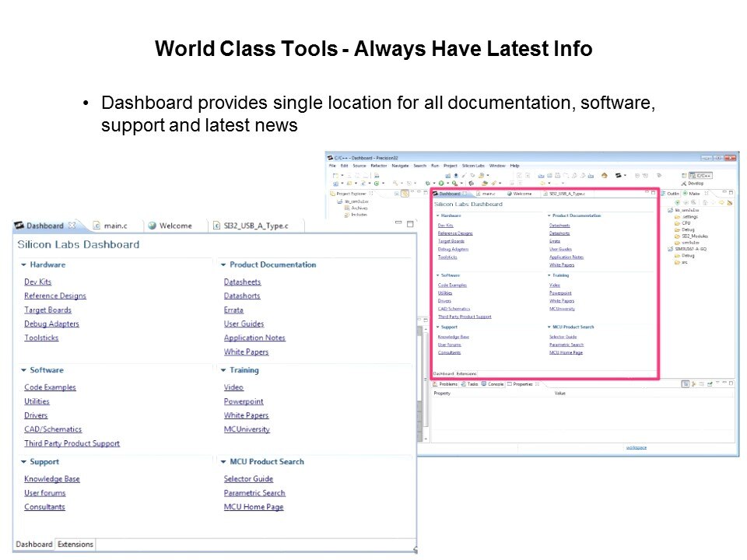Image resolution: width=747 pixels, height=560 pixels.
Task: Minimize the large dashboard editor pane
Action: click(398, 224)
